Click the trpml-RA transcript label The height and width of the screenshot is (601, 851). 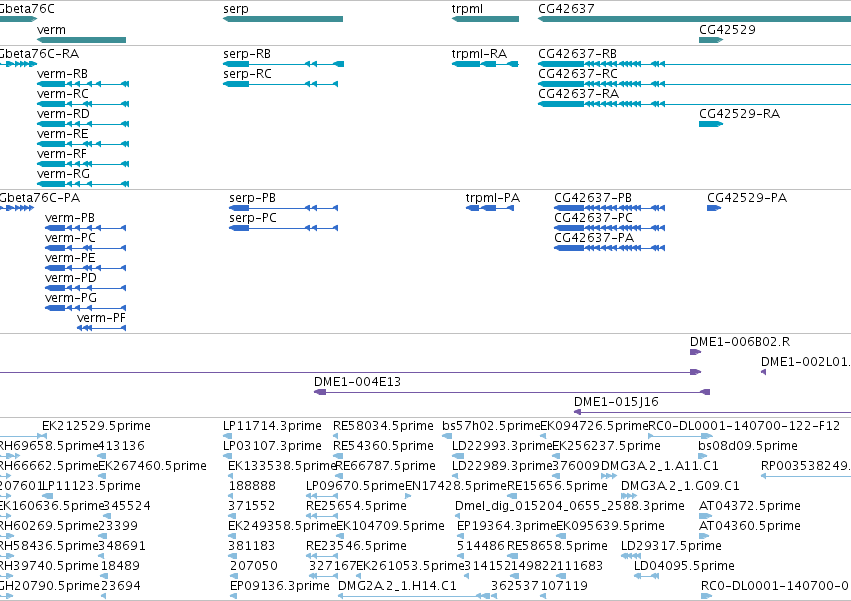(479, 54)
